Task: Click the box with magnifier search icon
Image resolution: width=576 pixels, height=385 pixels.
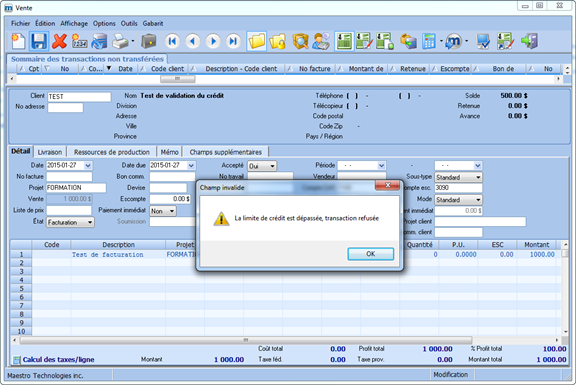Action: pyautogui.click(x=300, y=41)
